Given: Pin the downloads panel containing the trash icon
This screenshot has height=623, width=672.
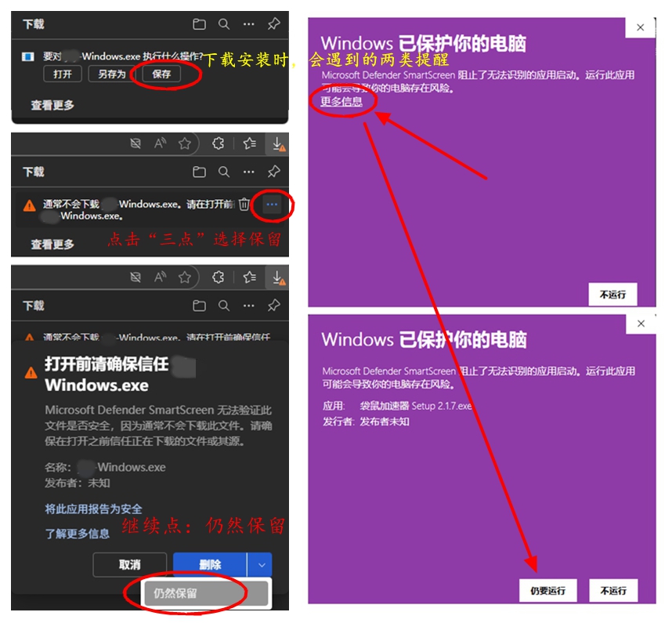Looking at the screenshot, I should pos(273,172).
